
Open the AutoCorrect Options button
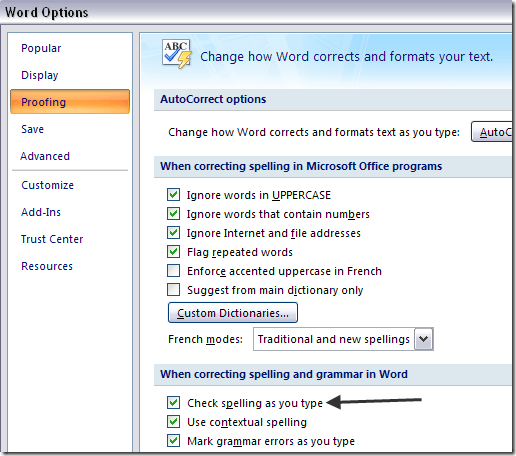click(x=492, y=132)
